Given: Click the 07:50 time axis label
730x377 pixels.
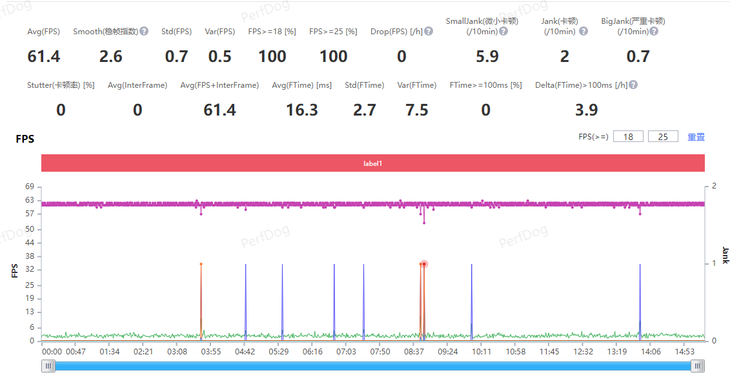Looking at the screenshot, I should coord(380,352).
